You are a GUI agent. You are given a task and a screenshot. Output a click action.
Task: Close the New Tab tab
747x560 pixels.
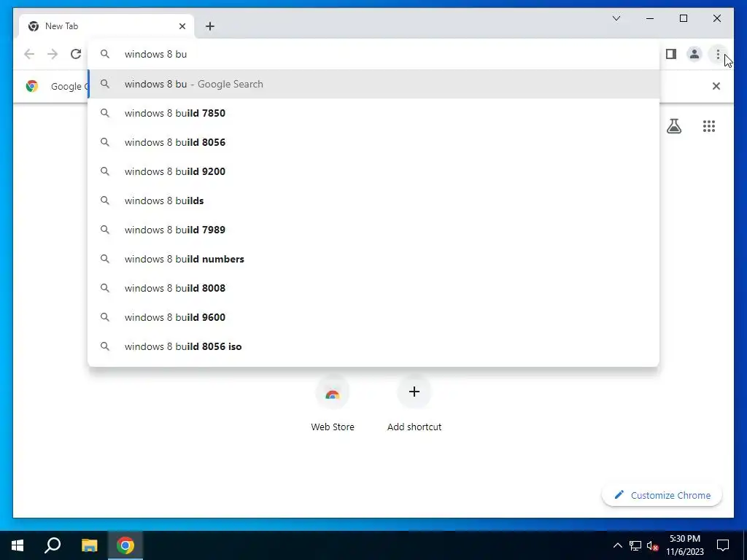click(182, 26)
